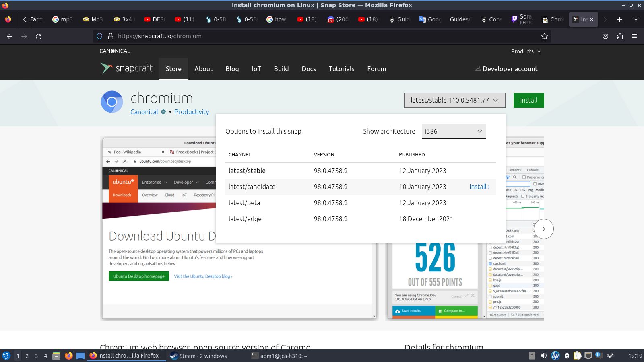Bookmark this page with the star icon
Screen dimensions: 644x362
pos(545,36)
